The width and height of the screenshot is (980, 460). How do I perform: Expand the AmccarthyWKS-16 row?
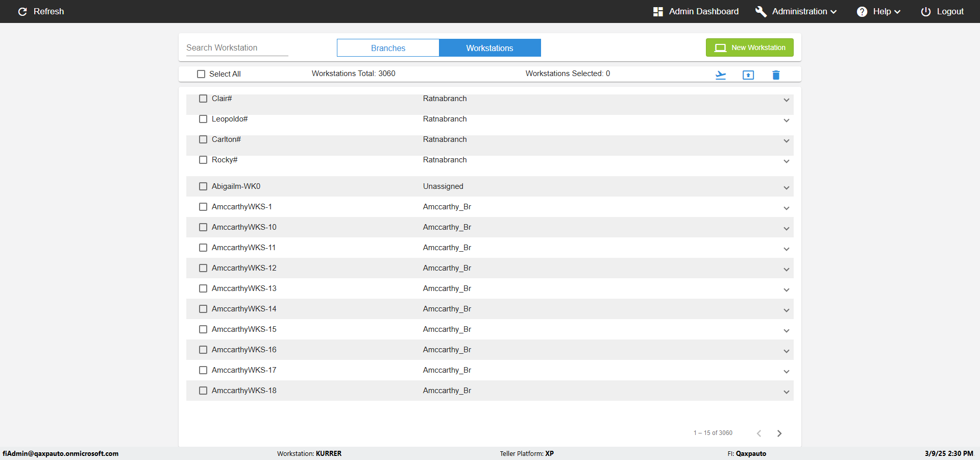tap(787, 351)
